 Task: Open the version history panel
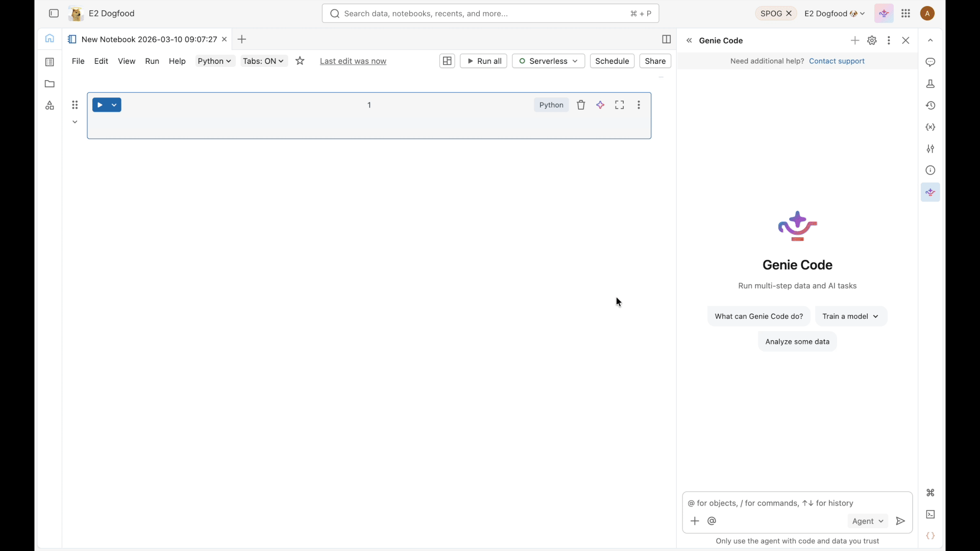click(x=930, y=106)
